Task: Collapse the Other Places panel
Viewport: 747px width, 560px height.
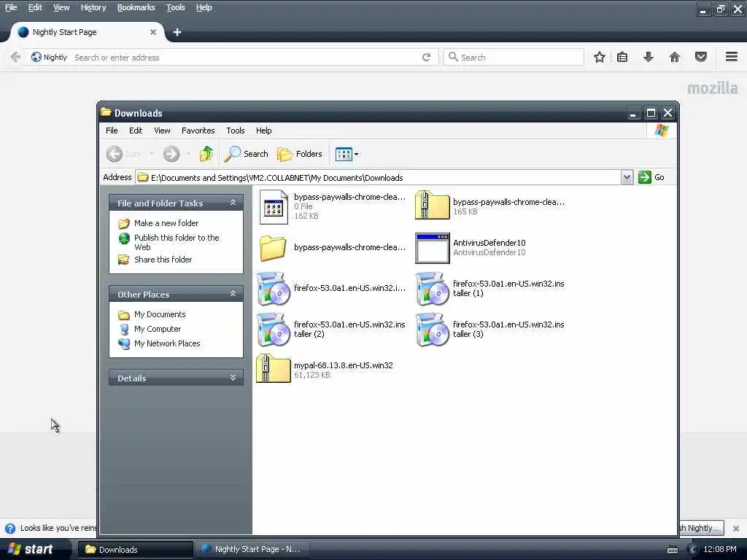Action: point(233,294)
